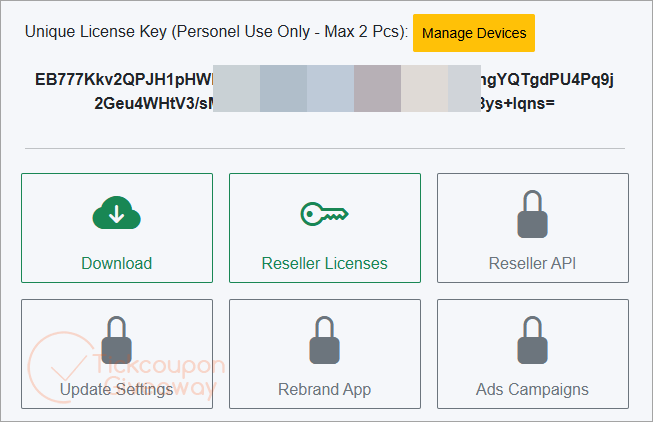Screen dimensions: 653x422
Task: Click the green key icon
Action: coord(324,214)
